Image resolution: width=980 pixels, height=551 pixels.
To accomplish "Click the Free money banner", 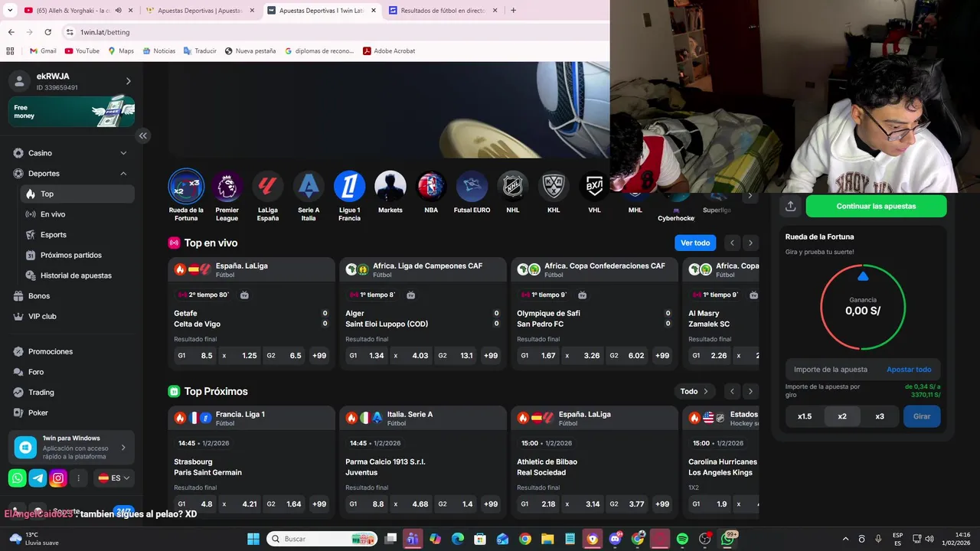I will click(x=71, y=112).
